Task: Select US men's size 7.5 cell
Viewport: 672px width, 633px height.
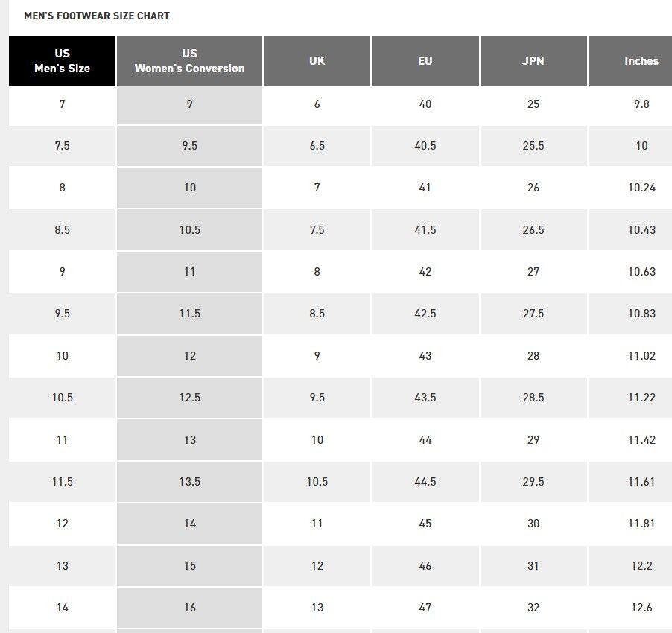Action: (62, 146)
